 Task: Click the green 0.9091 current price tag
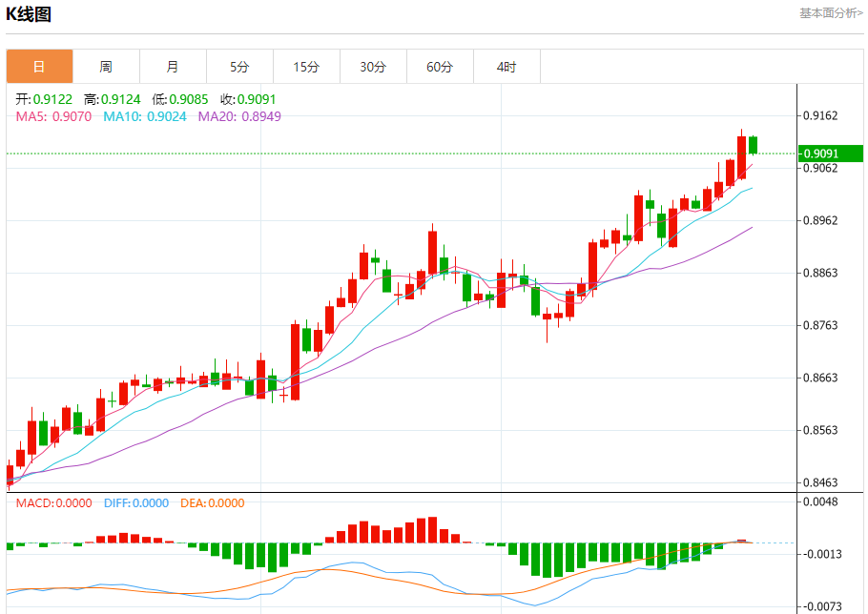click(x=831, y=153)
